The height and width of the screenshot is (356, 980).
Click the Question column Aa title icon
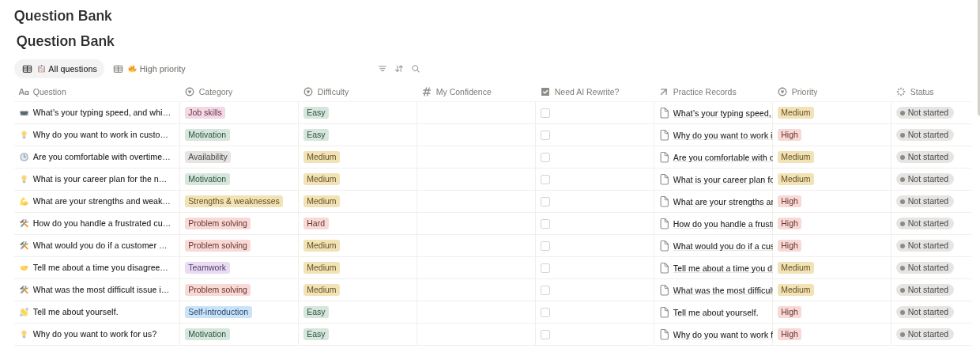[x=24, y=92]
